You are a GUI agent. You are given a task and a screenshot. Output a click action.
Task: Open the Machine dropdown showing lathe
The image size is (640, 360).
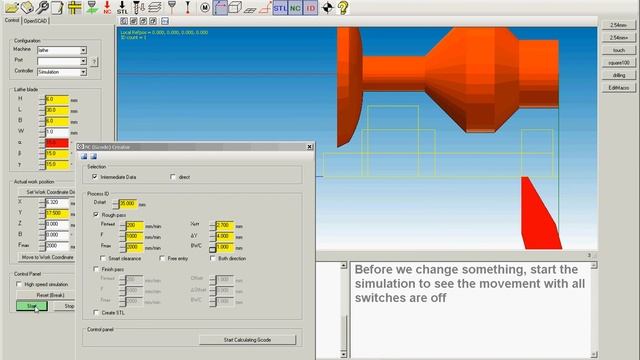tap(83, 50)
